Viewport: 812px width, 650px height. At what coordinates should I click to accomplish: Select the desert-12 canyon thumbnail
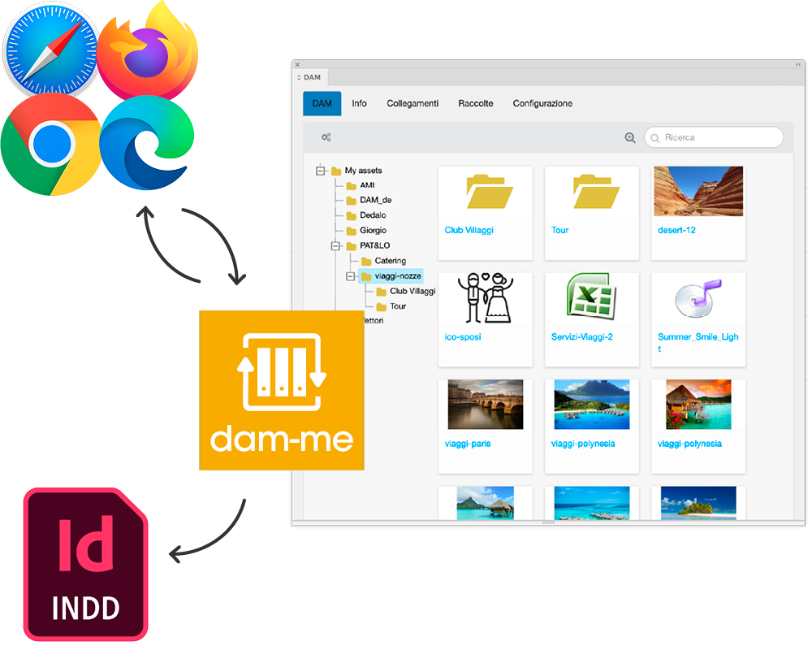point(698,191)
